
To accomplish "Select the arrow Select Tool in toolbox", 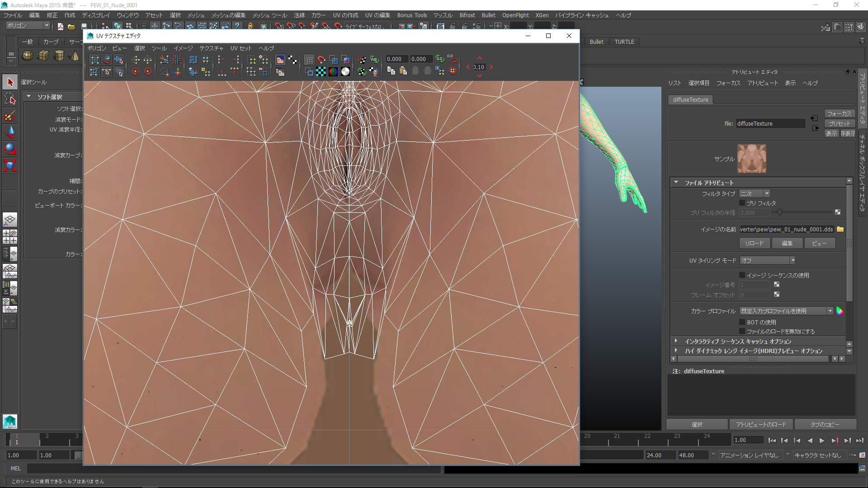I will click(x=10, y=82).
